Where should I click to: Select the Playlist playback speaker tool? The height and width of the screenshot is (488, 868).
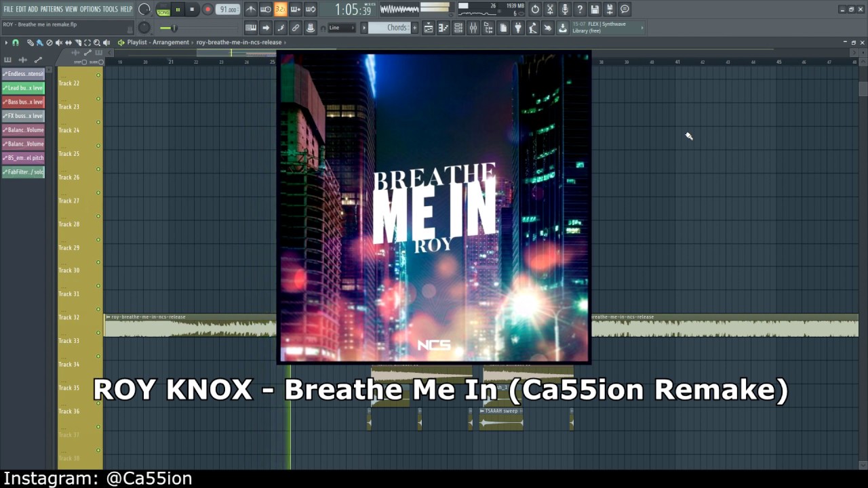pos(106,43)
